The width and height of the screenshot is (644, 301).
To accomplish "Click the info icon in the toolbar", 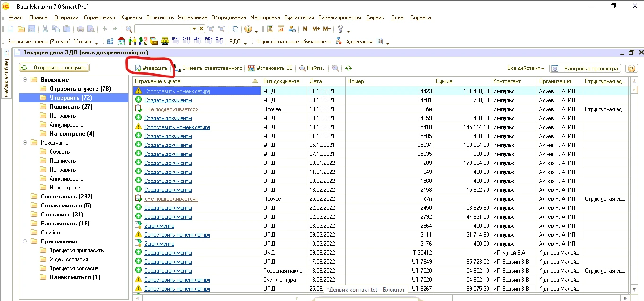I will click(248, 29).
